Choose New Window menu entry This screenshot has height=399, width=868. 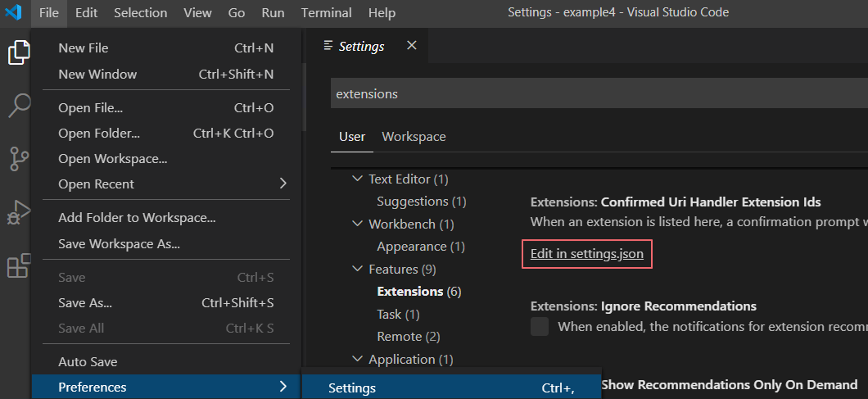click(166, 75)
